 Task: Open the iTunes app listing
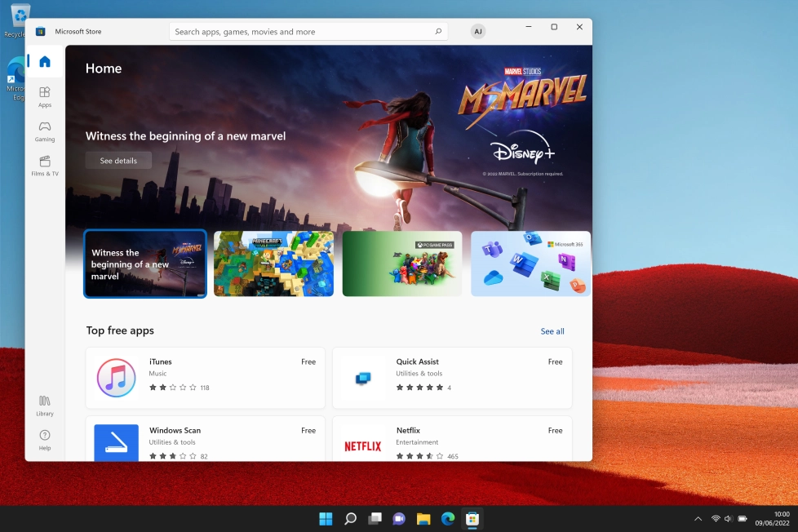(x=206, y=378)
